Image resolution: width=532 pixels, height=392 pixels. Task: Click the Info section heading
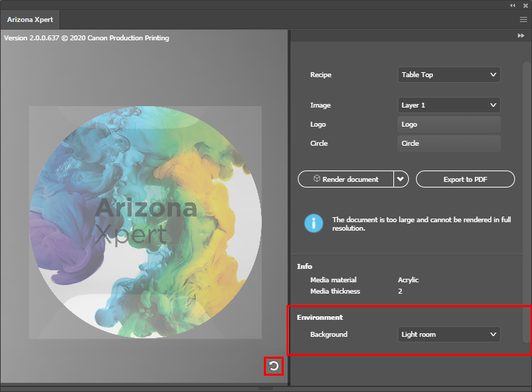[x=304, y=267]
